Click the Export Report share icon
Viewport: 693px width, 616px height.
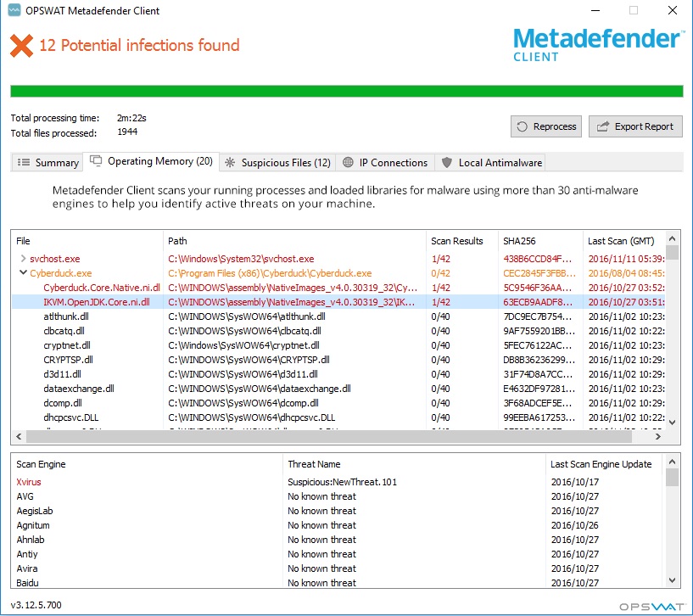(x=603, y=126)
